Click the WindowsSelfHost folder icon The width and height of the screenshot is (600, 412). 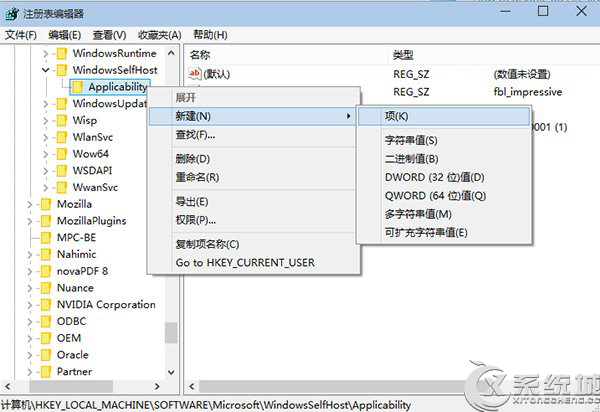point(61,70)
